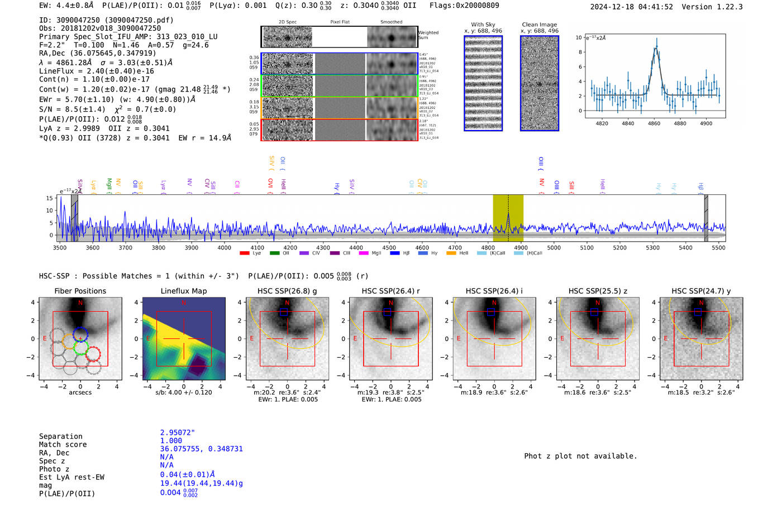Click the magenta MgII legend swatch

[364, 253]
